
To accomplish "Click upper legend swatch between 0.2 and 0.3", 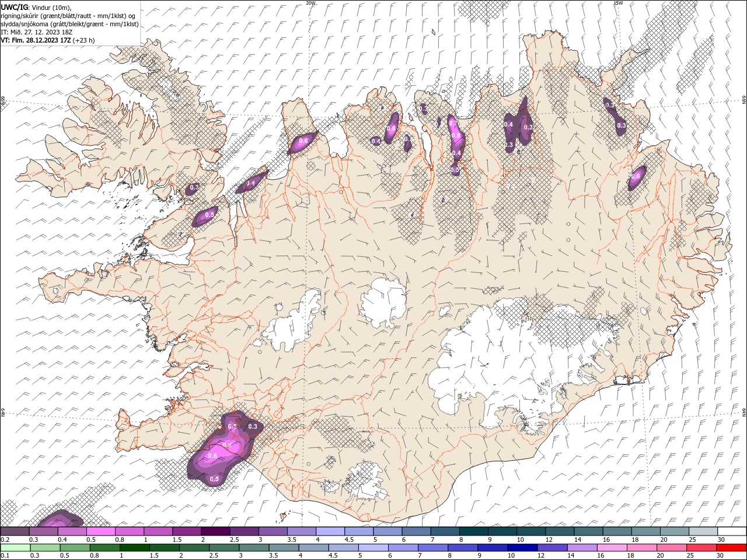I will pos(15,531).
